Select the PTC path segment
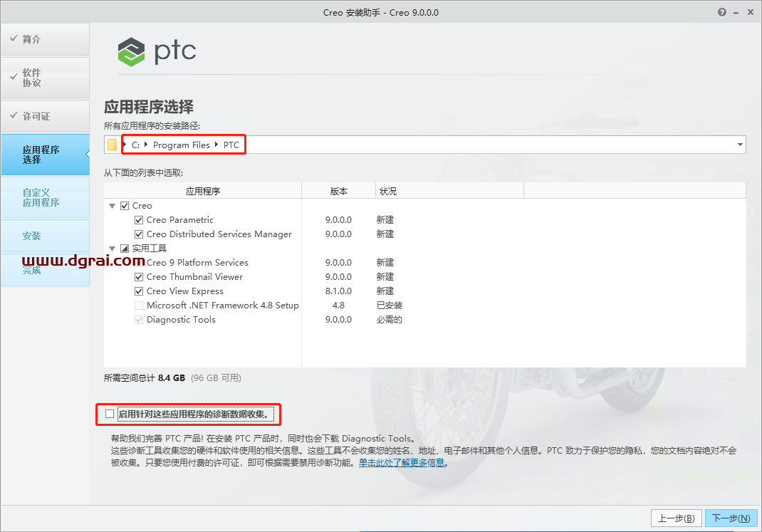This screenshot has width=762, height=532. pyautogui.click(x=231, y=145)
